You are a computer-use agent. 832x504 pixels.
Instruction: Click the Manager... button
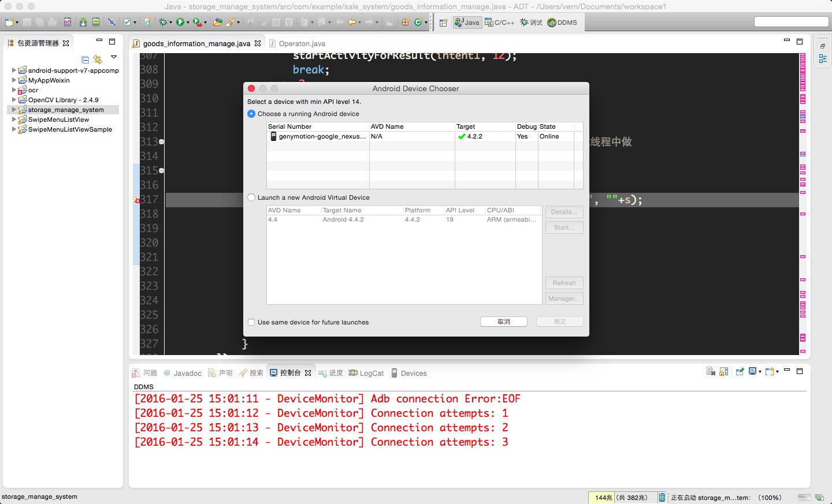[564, 298]
